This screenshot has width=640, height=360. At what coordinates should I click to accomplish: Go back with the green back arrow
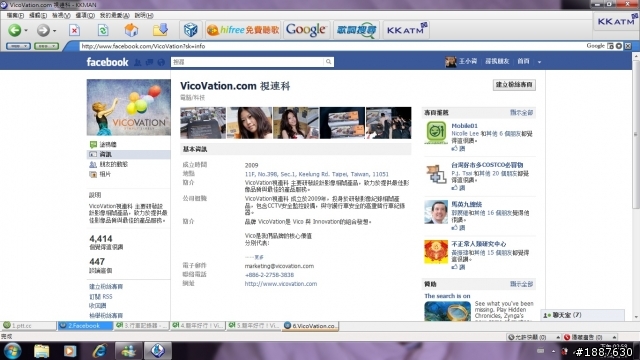click(14, 30)
